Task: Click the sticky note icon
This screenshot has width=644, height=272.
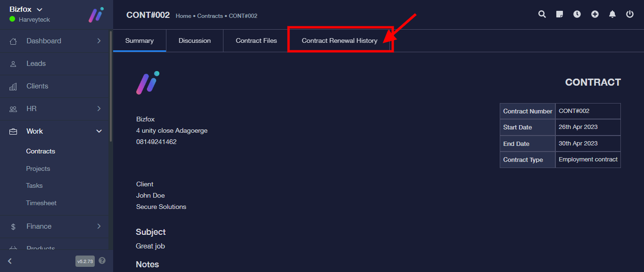Action: 560,15
